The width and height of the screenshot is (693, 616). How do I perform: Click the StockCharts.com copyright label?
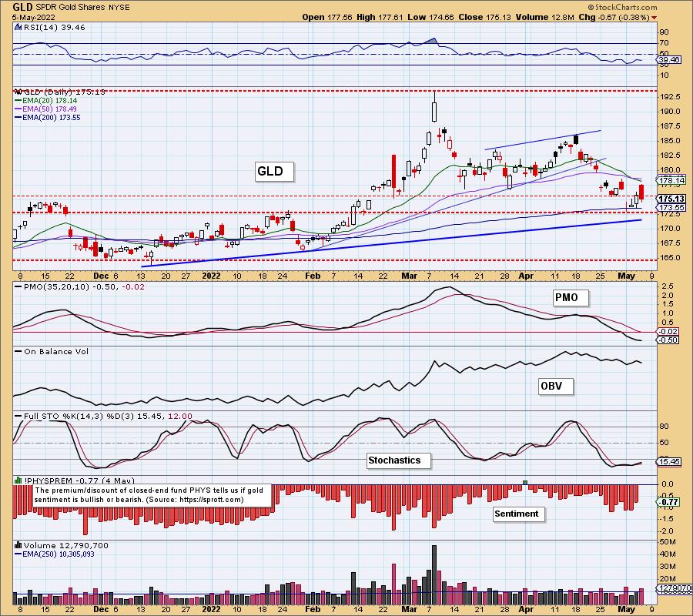[622, 7]
